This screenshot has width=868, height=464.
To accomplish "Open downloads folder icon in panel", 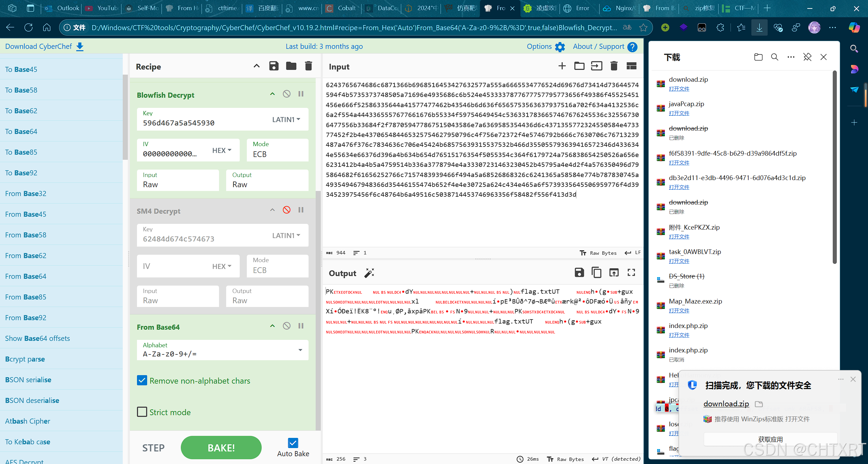I will pos(758,57).
